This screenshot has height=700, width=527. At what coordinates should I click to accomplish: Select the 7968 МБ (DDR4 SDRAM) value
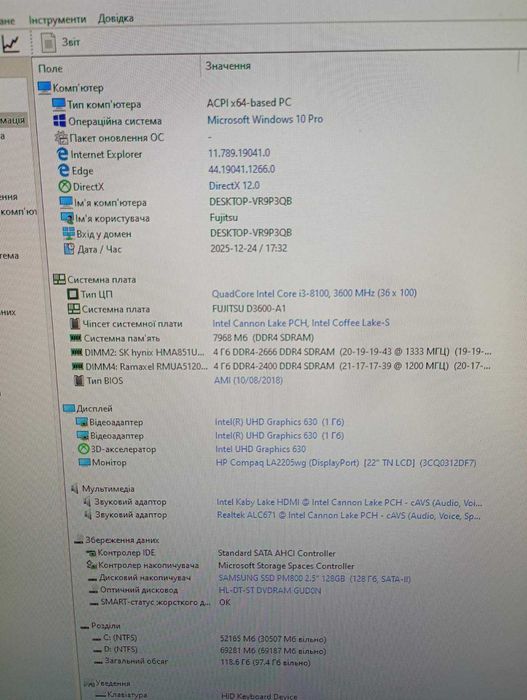(x=263, y=338)
